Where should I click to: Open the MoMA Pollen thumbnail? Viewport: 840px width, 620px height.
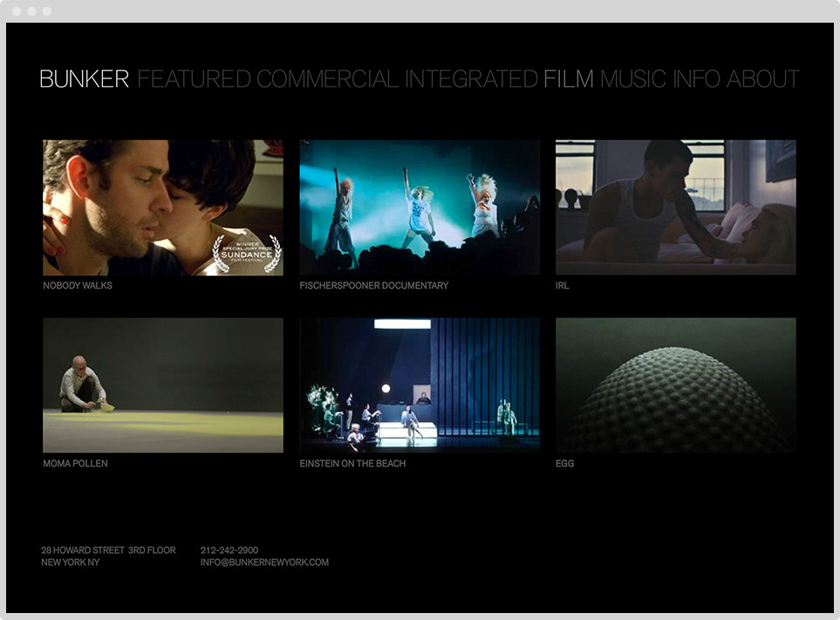pos(163,385)
